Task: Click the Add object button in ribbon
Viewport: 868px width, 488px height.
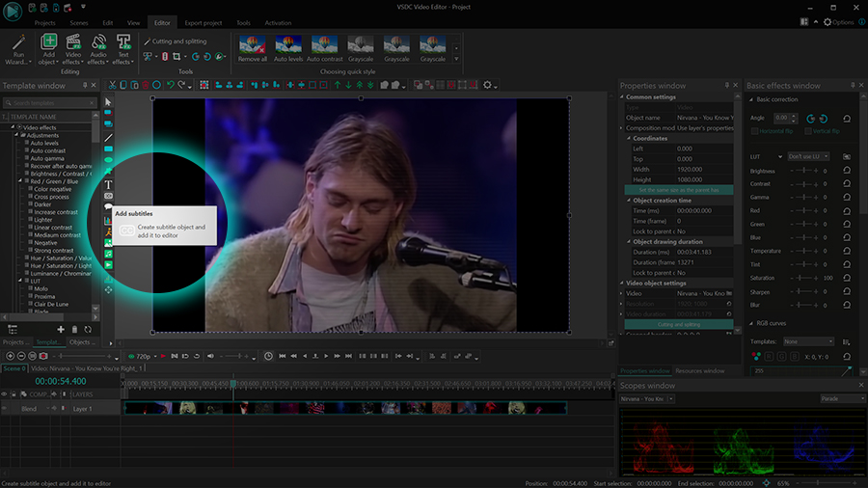Action: tap(49, 50)
